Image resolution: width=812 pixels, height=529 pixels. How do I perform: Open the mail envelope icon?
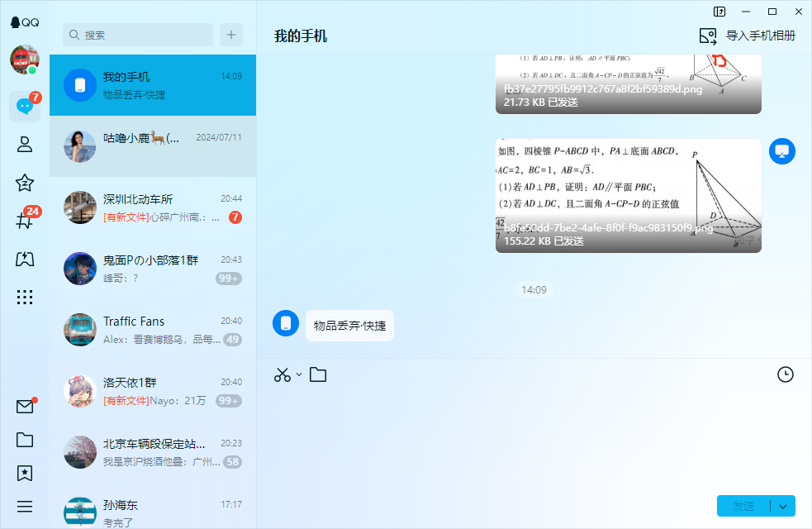[x=25, y=406]
